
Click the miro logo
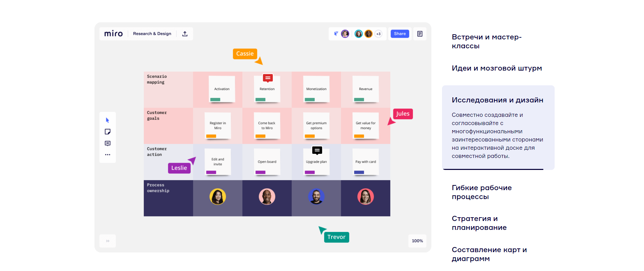pyautogui.click(x=113, y=34)
